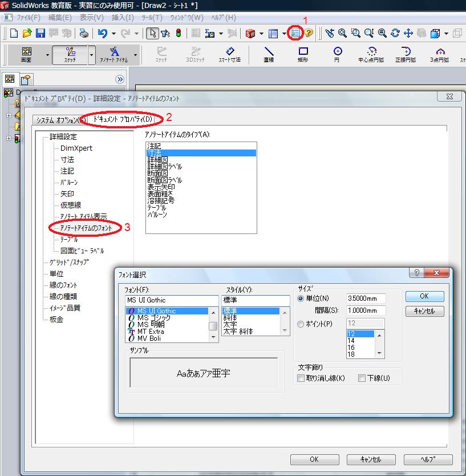Open the ファイル(F) menu
The height and width of the screenshot is (476, 466).
28,18
